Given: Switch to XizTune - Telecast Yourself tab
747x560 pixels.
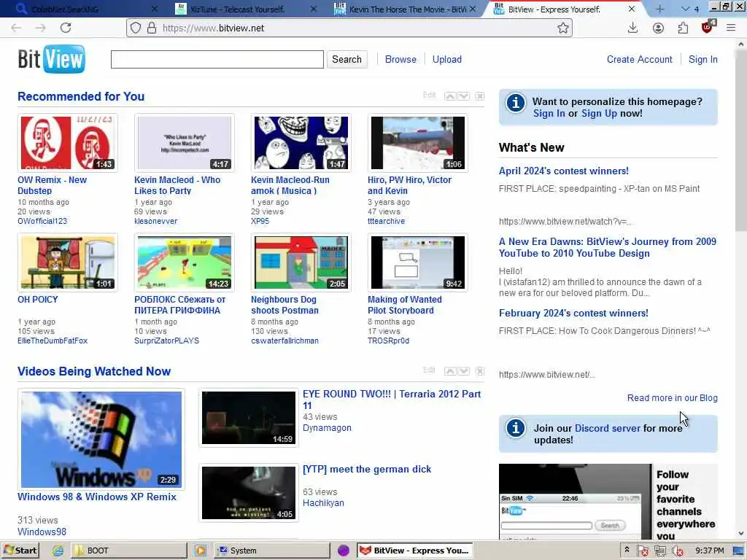Looking at the screenshot, I should click(x=237, y=9).
